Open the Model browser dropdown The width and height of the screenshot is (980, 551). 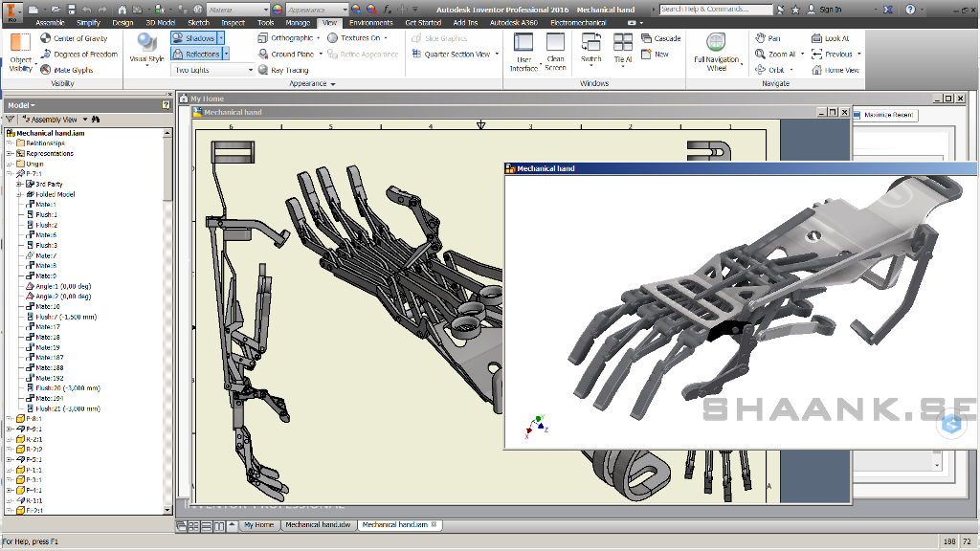click(21, 105)
